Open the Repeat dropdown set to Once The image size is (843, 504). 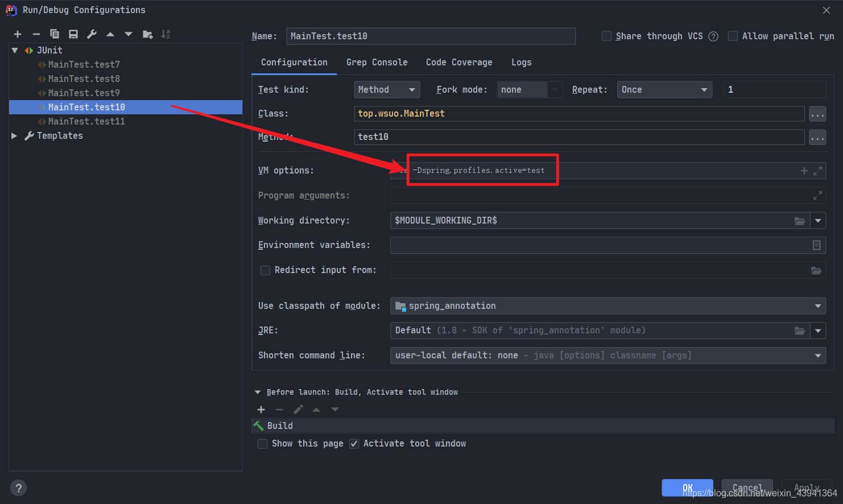click(664, 90)
